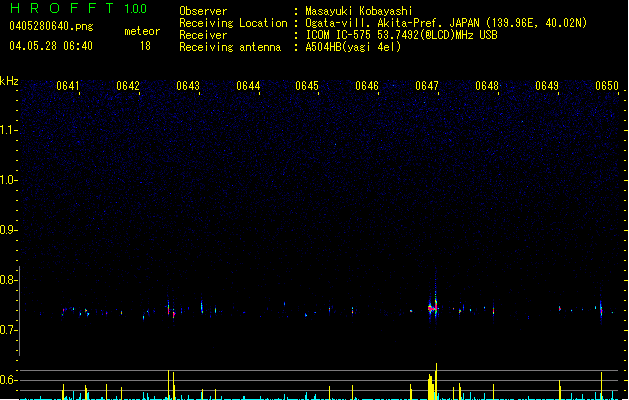Click the observer name Masayuki Kobayashi
The width and height of the screenshot is (629, 400).
pyautogui.click(x=359, y=11)
